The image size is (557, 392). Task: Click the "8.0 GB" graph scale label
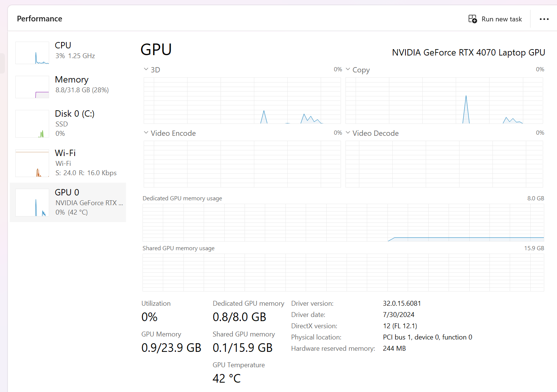pos(536,198)
